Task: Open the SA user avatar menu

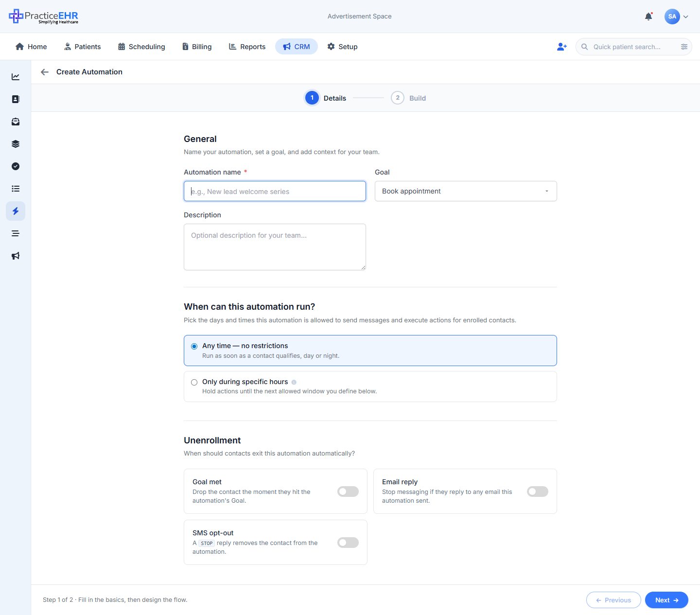Action: click(x=672, y=17)
